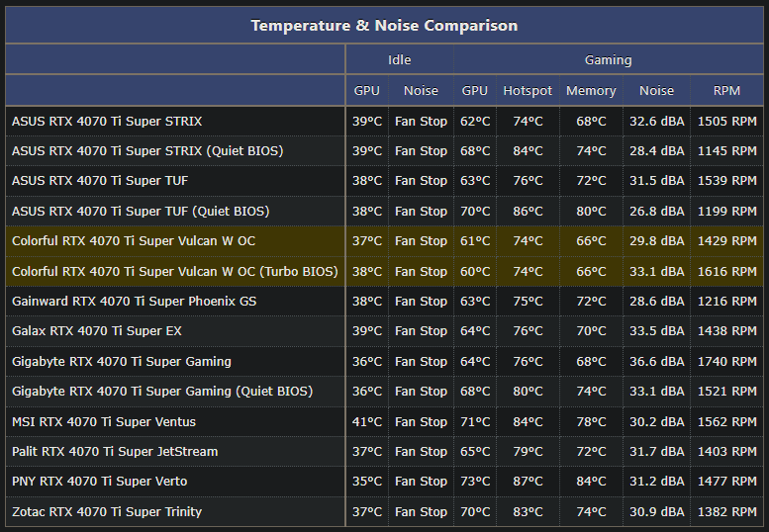Select the Gaming column group header
Image resolution: width=769 pixels, height=532 pixels.
(608, 59)
